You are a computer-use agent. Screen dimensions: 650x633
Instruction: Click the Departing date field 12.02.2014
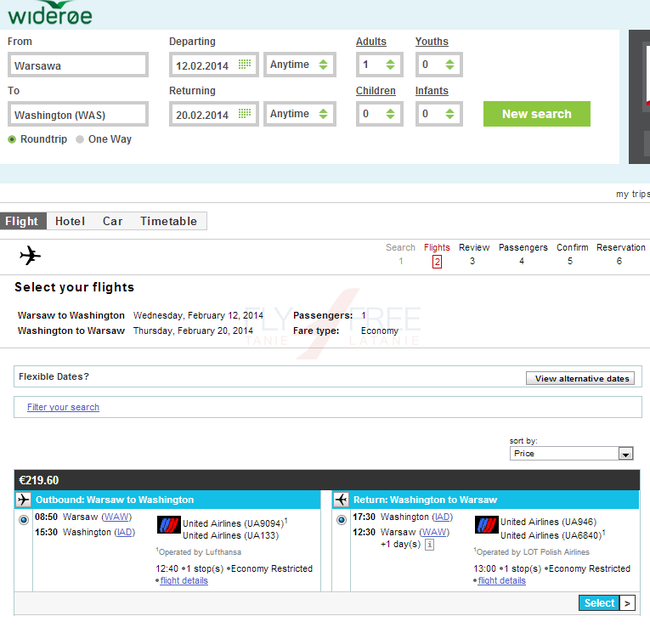pyautogui.click(x=214, y=65)
